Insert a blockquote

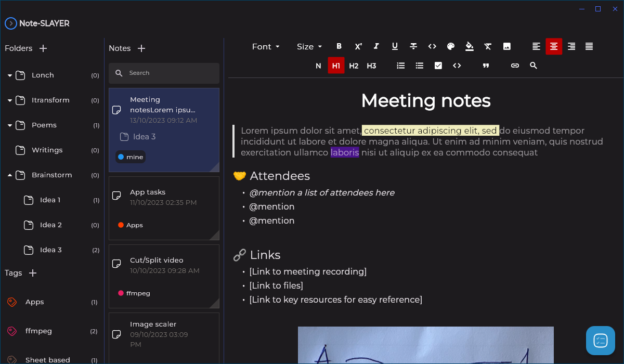point(486,66)
